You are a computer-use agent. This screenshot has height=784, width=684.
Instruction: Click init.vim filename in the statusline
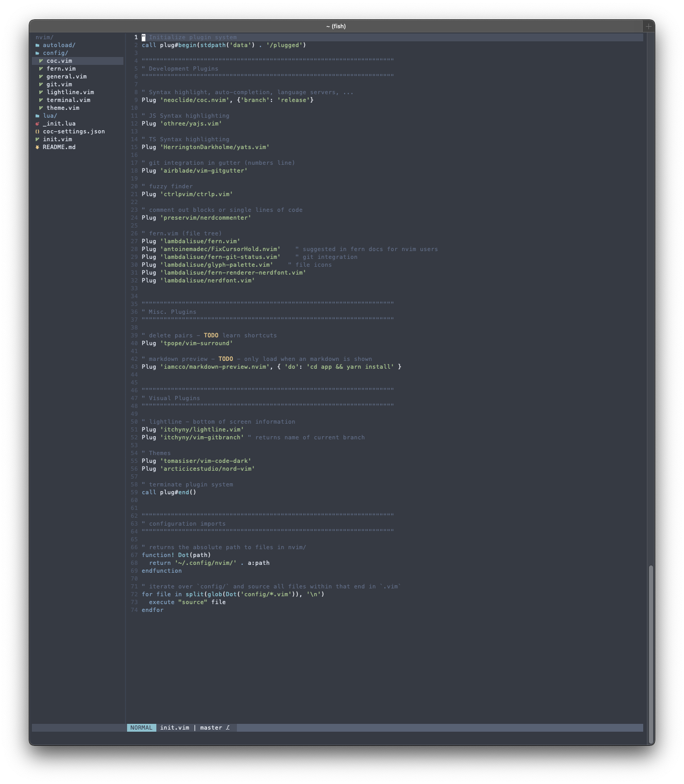175,728
